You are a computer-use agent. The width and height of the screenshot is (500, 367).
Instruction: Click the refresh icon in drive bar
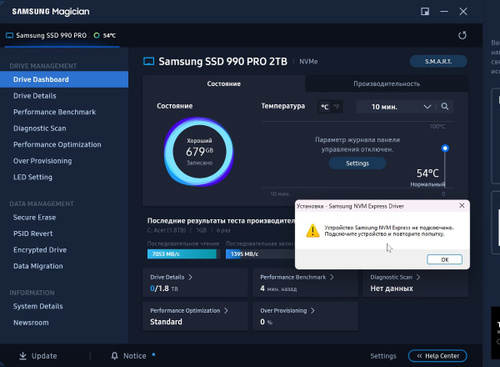click(x=462, y=35)
